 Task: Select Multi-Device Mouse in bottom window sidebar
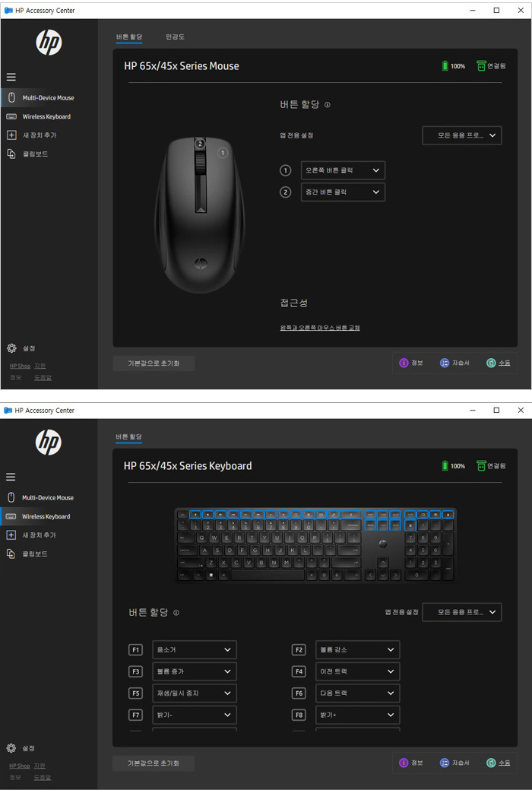48,498
